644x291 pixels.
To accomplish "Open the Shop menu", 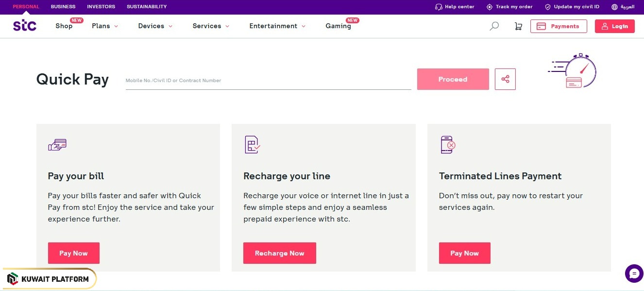I will [x=64, y=26].
